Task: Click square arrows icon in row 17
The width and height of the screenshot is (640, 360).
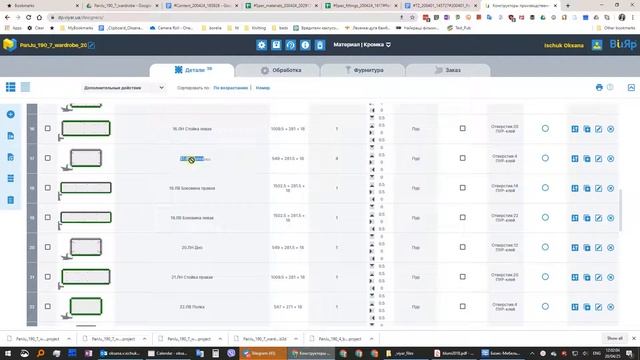Action: [575, 158]
